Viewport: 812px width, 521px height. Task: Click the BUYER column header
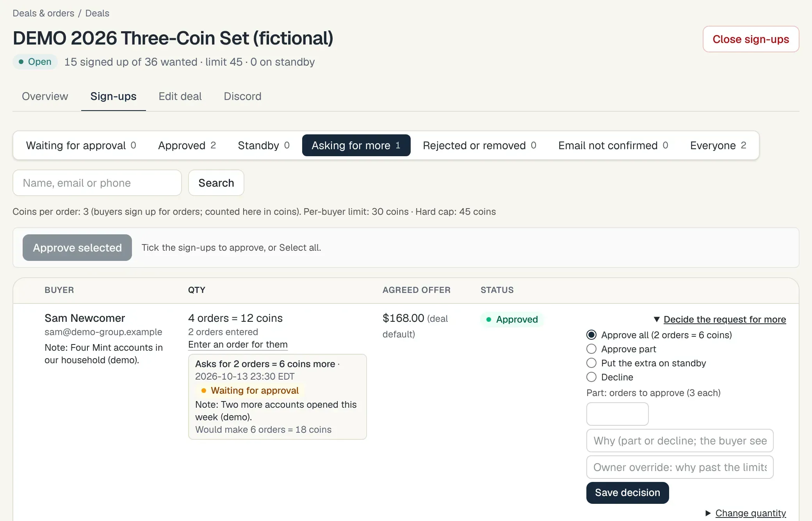59,290
